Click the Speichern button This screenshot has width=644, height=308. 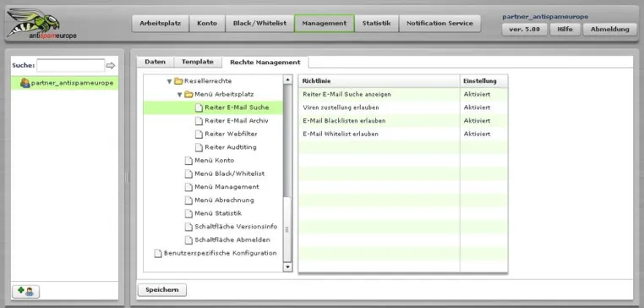pyautogui.click(x=161, y=290)
